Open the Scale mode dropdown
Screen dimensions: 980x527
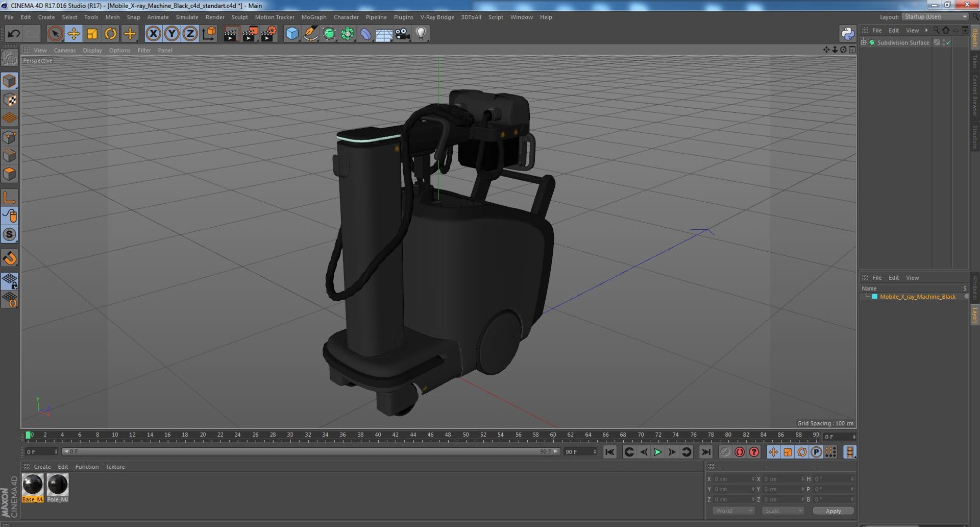coord(782,511)
